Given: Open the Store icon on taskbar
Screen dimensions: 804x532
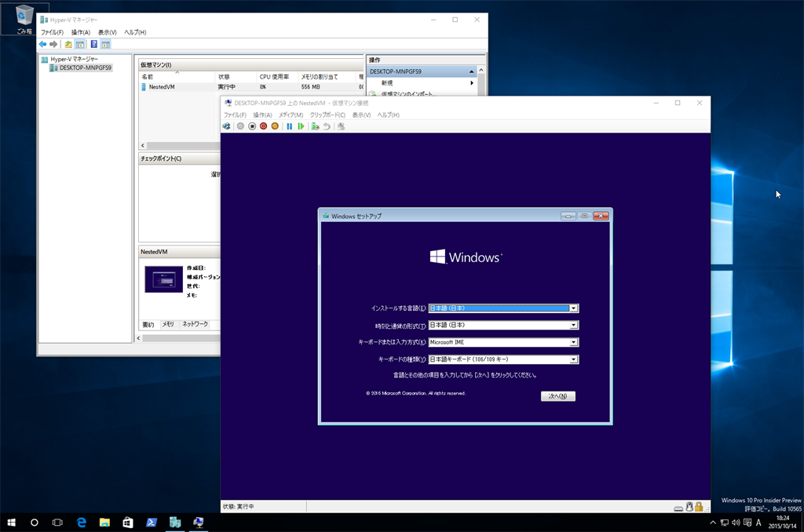Looking at the screenshot, I should (x=128, y=523).
